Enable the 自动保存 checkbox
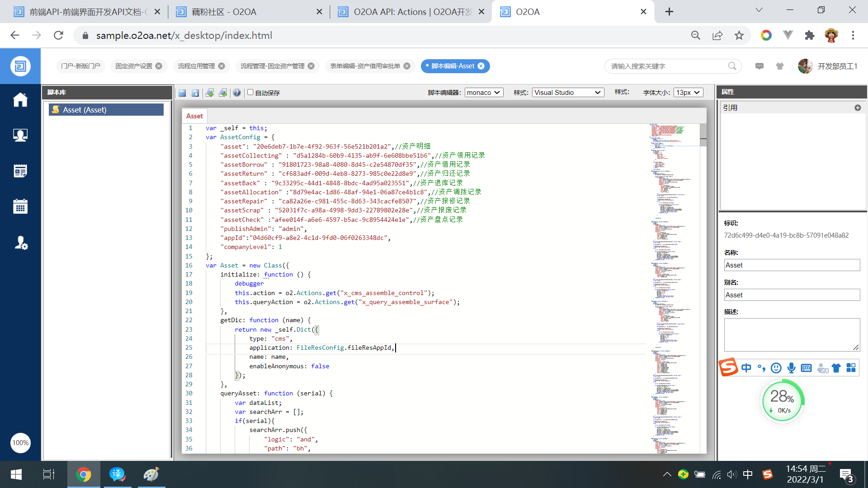This screenshot has width=868, height=488. [250, 92]
